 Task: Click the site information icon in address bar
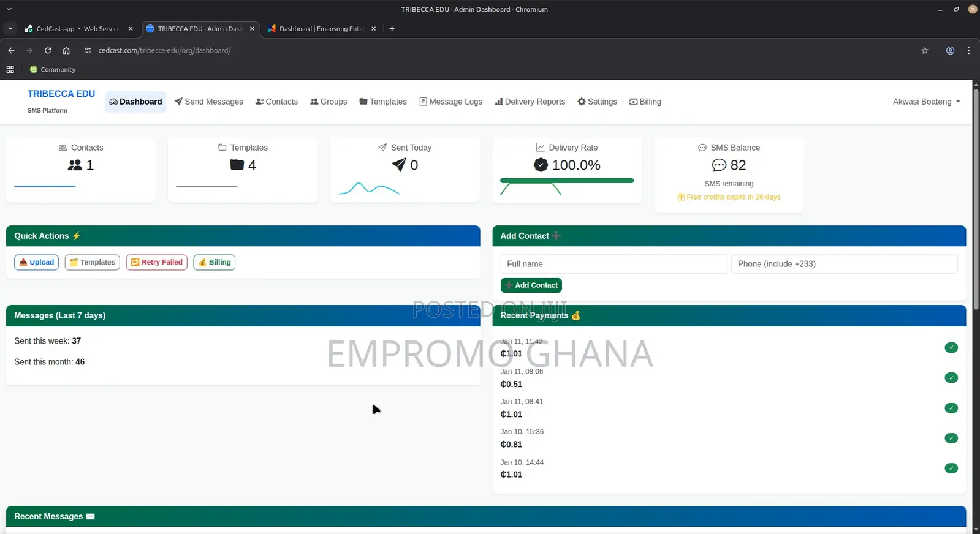click(x=88, y=51)
